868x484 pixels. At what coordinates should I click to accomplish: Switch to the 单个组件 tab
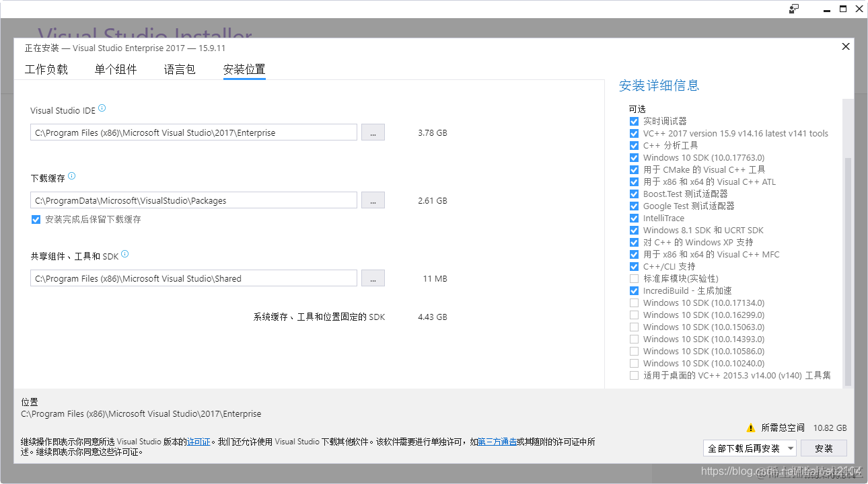tap(116, 69)
